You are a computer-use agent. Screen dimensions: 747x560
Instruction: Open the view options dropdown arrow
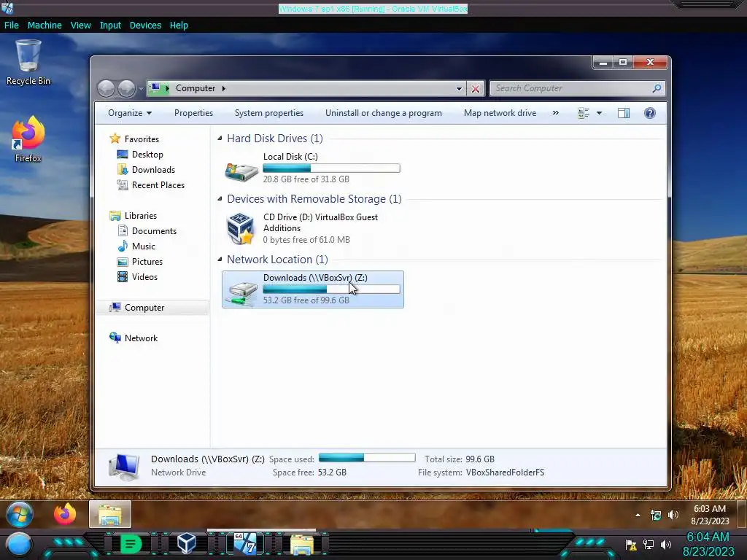(x=600, y=113)
